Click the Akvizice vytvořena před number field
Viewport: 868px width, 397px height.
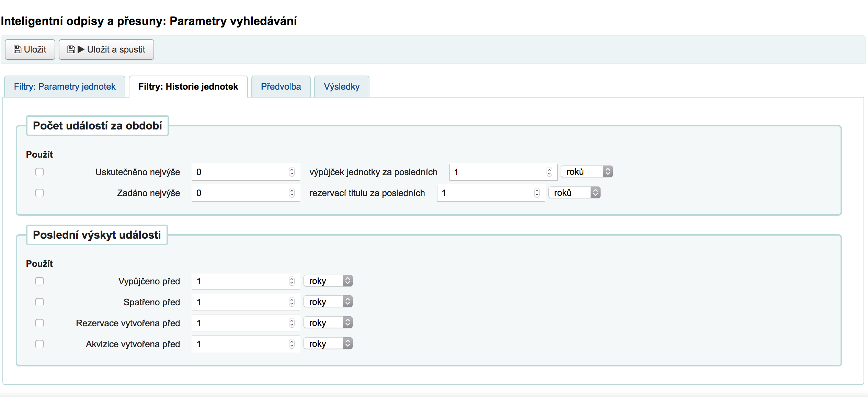click(246, 344)
